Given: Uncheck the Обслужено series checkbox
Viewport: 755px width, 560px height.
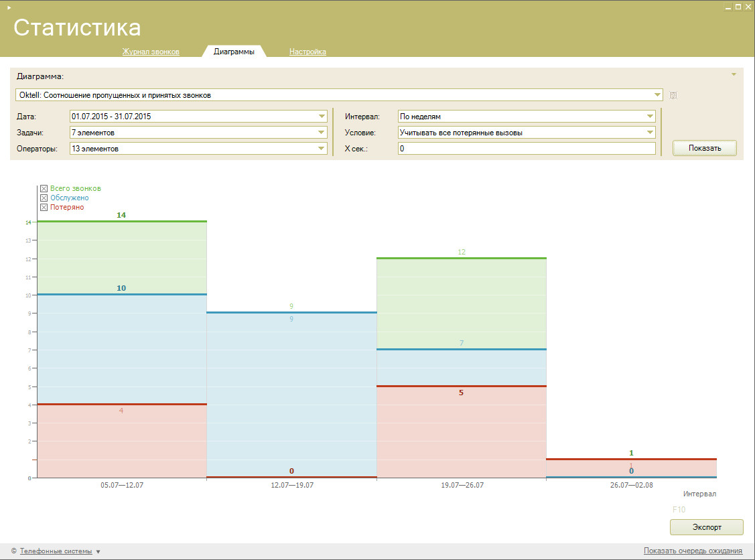Looking at the screenshot, I should (44, 198).
